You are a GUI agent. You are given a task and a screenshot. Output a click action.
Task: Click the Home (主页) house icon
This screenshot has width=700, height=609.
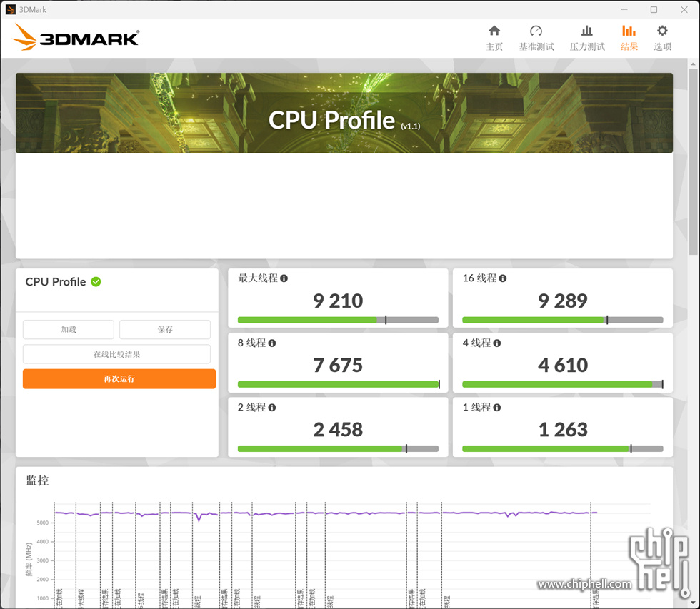[x=494, y=31]
